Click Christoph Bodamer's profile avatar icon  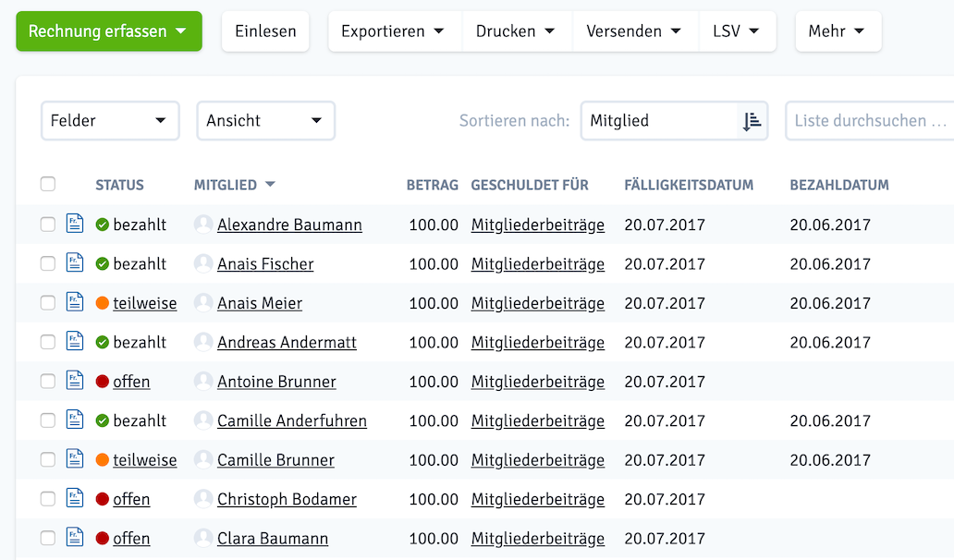pos(202,499)
